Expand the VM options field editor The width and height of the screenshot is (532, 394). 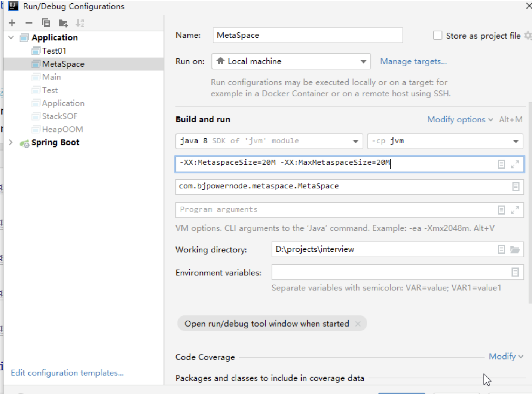pyautogui.click(x=515, y=164)
